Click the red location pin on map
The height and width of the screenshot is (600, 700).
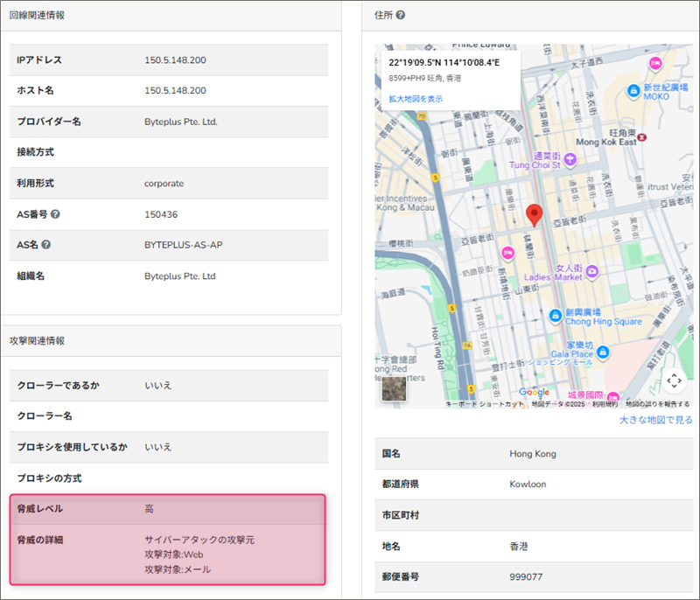pyautogui.click(x=534, y=214)
